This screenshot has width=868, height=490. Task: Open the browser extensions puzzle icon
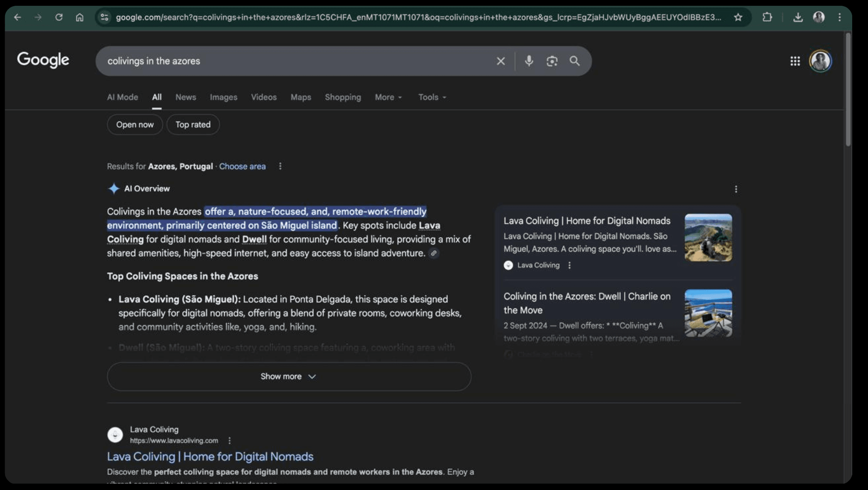pos(767,17)
